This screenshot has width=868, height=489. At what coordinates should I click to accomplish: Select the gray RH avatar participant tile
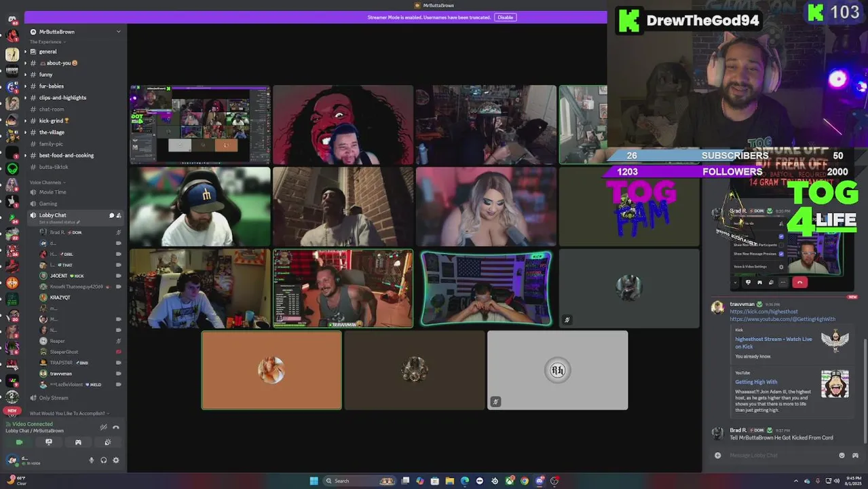558,370
